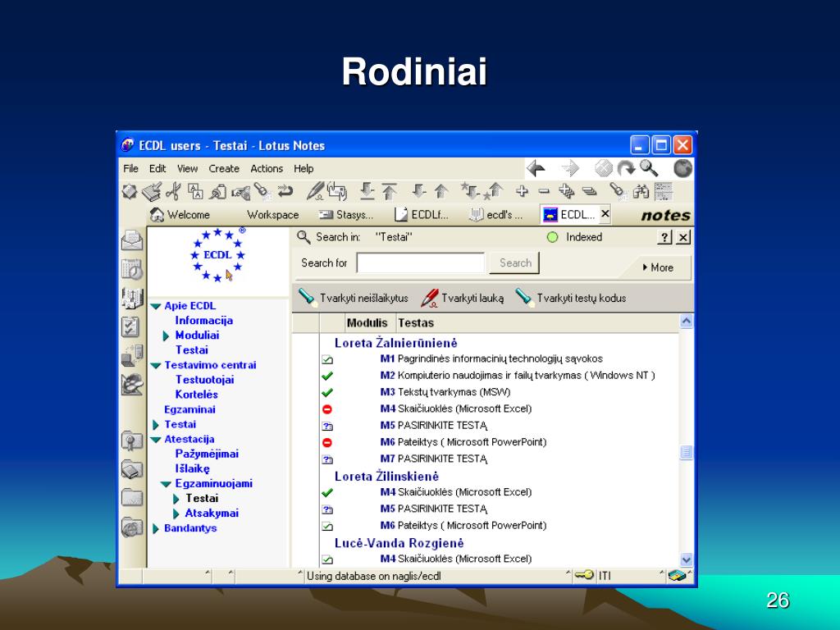Click the pencil Edit Document icon

(315, 190)
